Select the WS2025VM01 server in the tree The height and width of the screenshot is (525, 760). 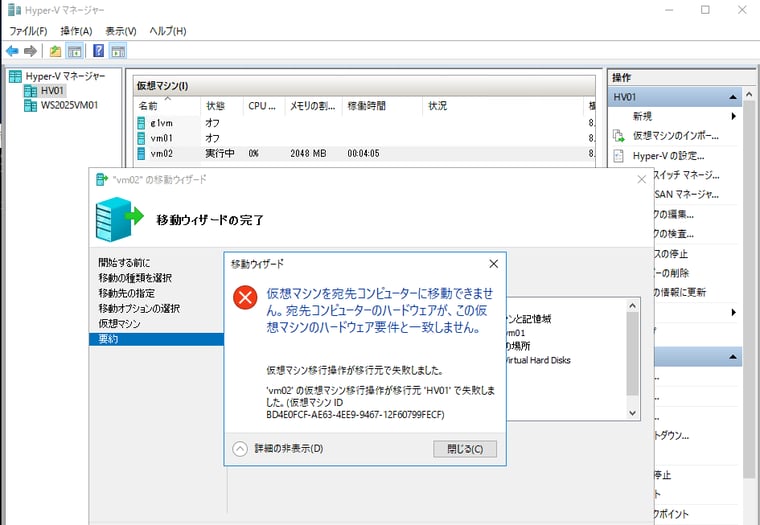pos(69,105)
